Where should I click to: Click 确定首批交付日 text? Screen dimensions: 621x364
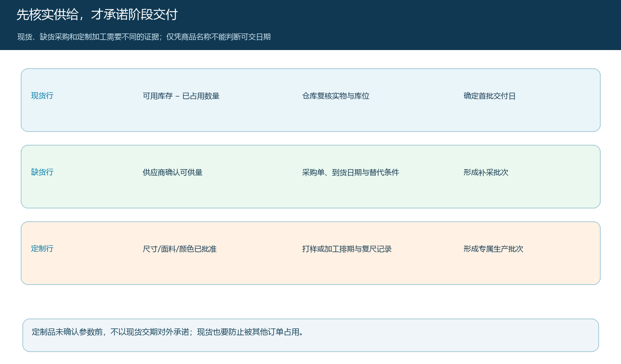[x=489, y=96]
